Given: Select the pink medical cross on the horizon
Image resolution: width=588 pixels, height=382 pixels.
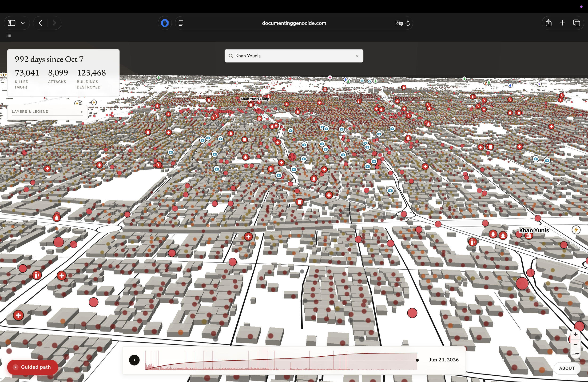Looking at the screenshot, I should tap(330, 78).
